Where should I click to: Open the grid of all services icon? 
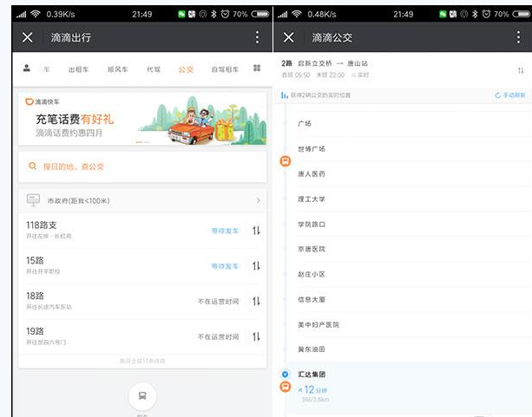[257, 68]
